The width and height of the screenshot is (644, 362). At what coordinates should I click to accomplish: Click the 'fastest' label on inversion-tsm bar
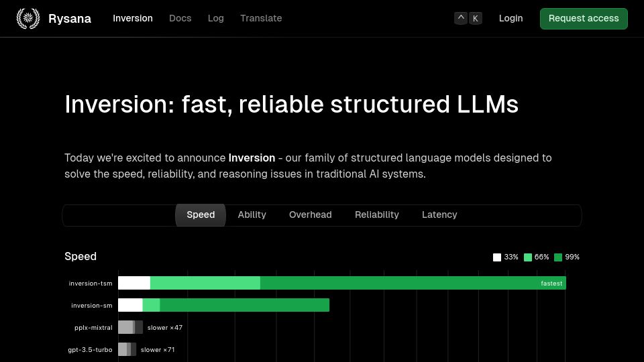pyautogui.click(x=551, y=283)
